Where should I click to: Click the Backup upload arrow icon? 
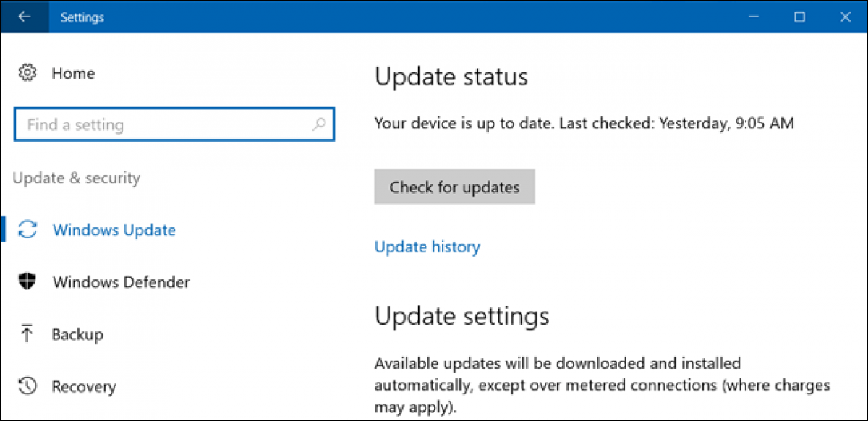click(27, 333)
